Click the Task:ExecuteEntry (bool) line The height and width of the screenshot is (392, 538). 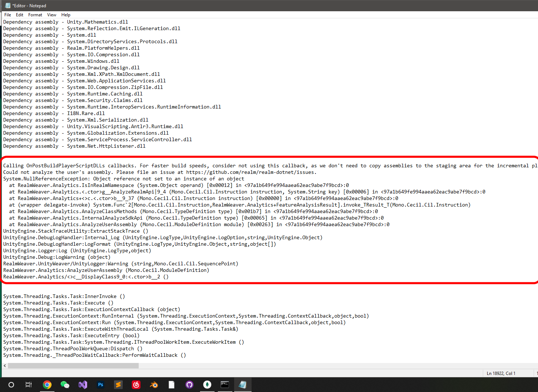tap(72, 336)
